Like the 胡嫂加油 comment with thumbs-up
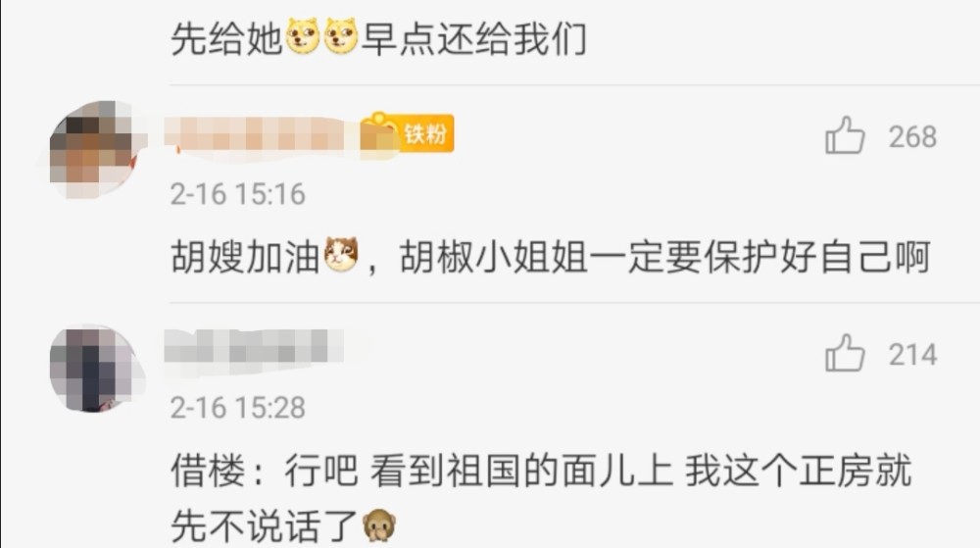Image resolution: width=980 pixels, height=548 pixels. [x=845, y=135]
